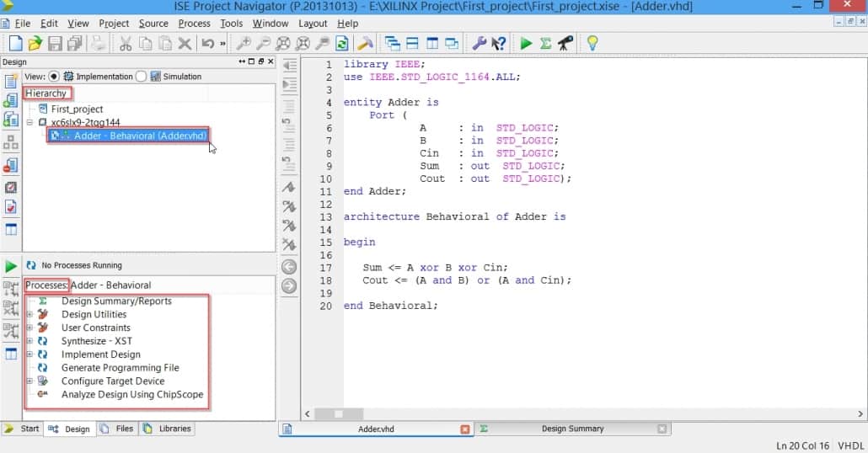Image resolution: width=868 pixels, height=453 pixels.
Task: Click the light bulb tips icon
Action: [592, 43]
